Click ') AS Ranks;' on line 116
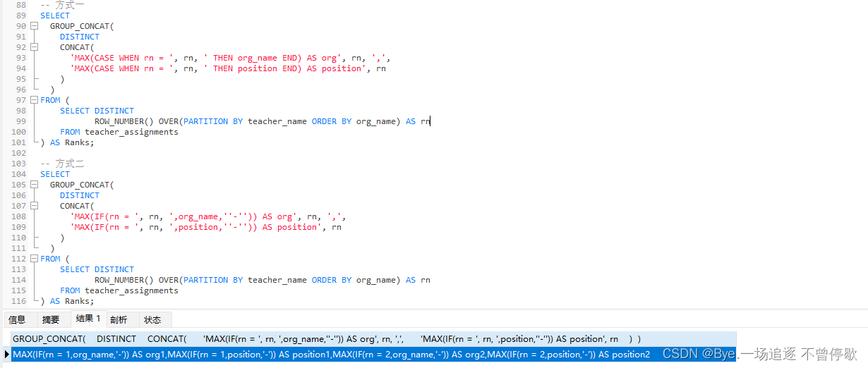868x368 pixels. click(67, 301)
